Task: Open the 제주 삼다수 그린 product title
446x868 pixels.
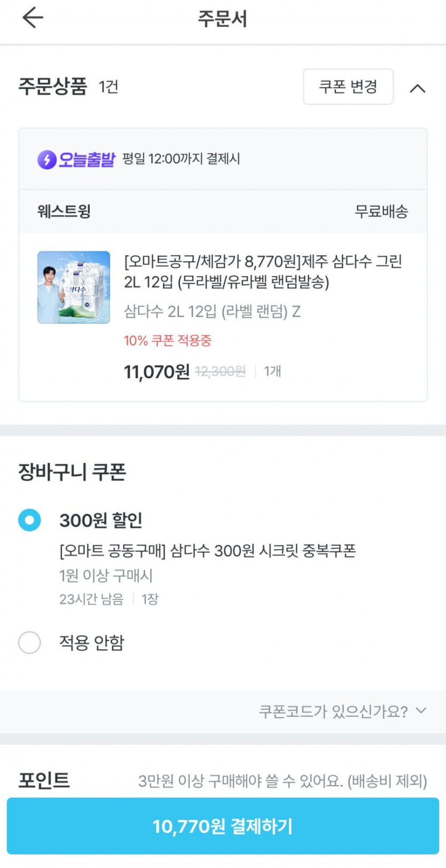Action: (x=263, y=271)
